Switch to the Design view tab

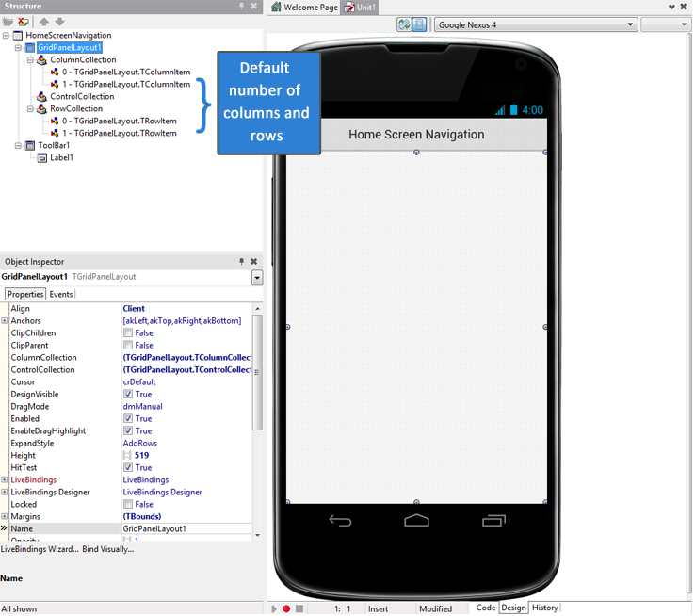(513, 608)
